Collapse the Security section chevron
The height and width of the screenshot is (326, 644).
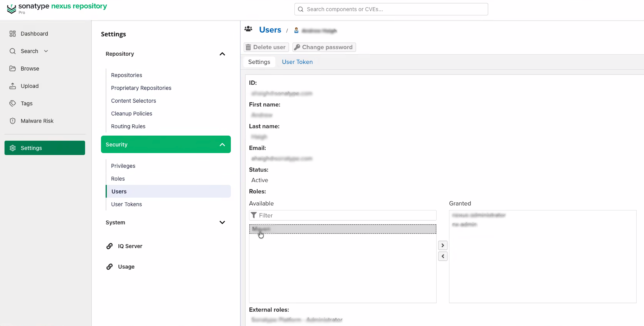tap(222, 145)
